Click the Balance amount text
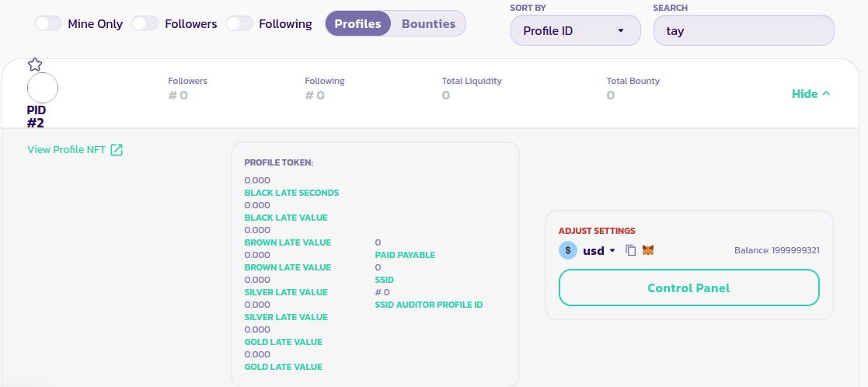The image size is (868, 387). 777,250
